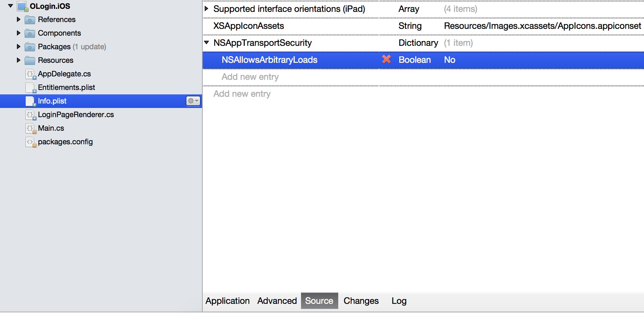Change the Boolean type of NSAllowsArbitraryLoads
644x313 pixels.
(x=415, y=60)
